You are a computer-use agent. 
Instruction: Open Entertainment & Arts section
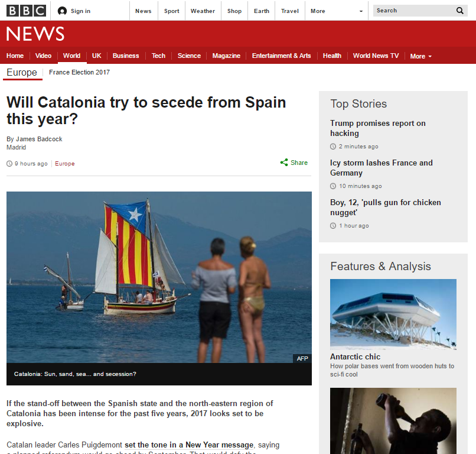pos(282,56)
